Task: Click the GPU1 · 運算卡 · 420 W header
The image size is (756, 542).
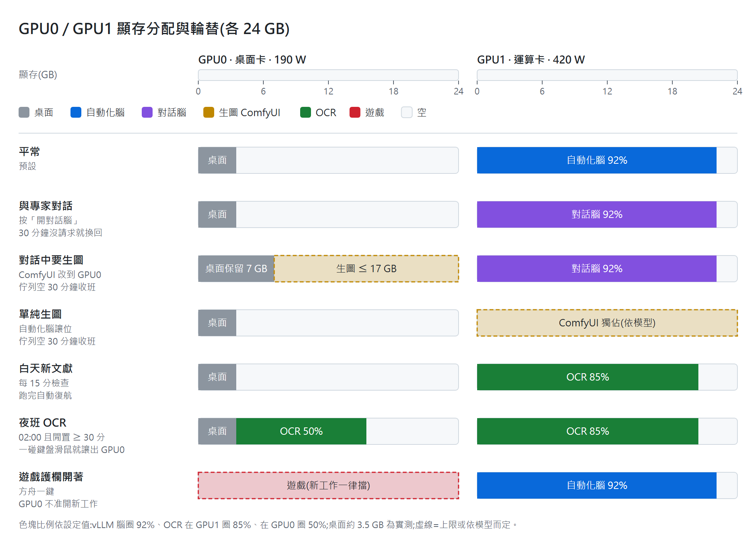Action: (531, 60)
